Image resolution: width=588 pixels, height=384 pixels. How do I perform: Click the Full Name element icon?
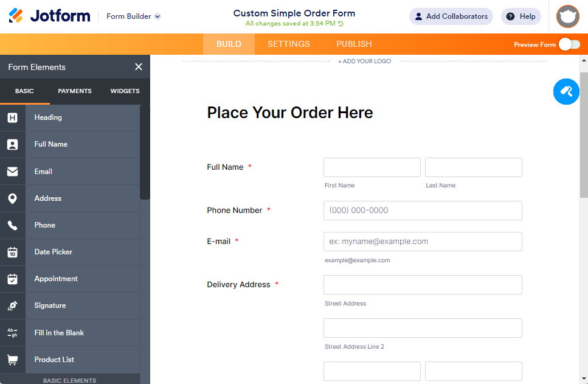pos(12,144)
